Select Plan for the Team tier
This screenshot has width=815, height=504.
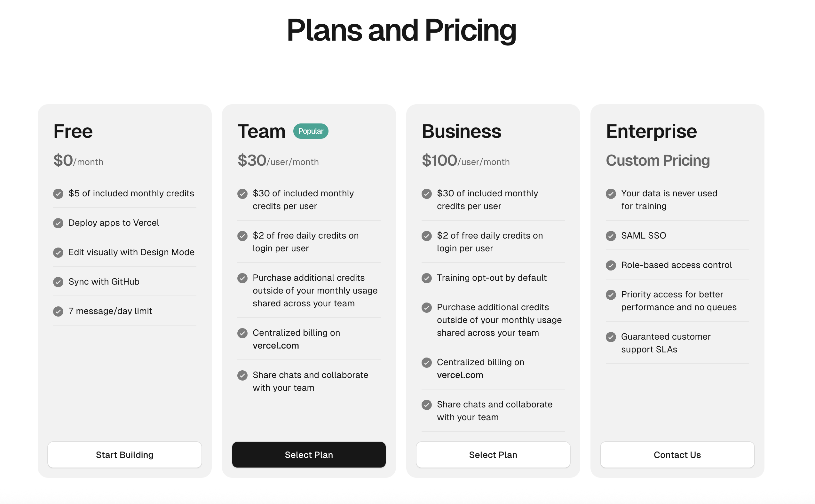pyautogui.click(x=309, y=455)
